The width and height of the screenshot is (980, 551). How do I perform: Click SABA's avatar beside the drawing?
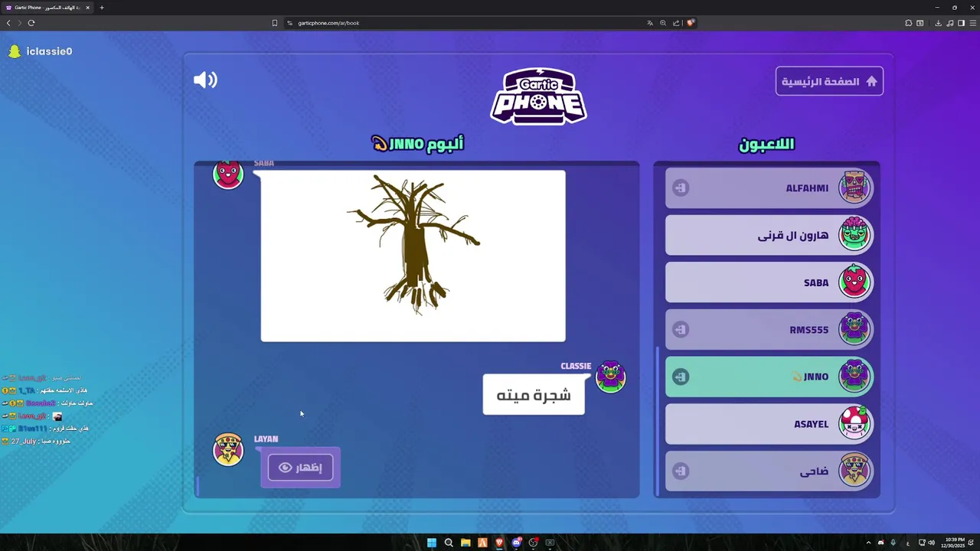[x=228, y=174]
